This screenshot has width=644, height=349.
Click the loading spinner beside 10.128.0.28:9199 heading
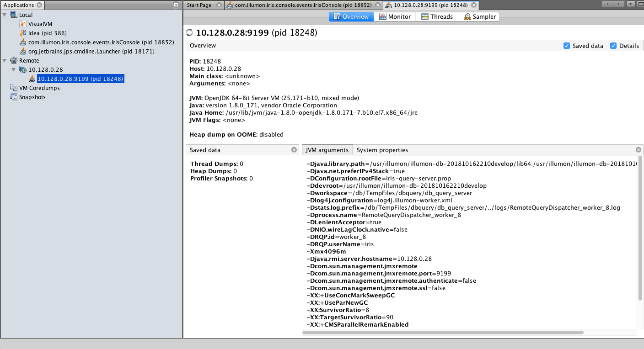[x=190, y=33]
